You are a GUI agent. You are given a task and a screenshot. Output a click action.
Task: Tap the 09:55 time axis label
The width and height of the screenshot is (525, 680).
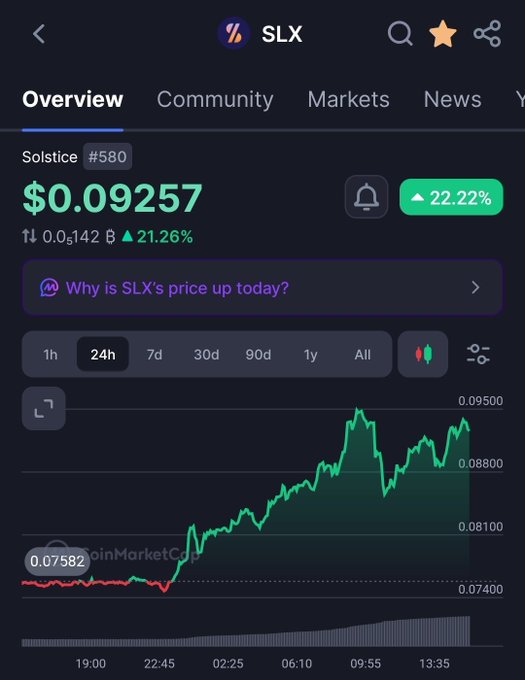pyautogui.click(x=365, y=664)
